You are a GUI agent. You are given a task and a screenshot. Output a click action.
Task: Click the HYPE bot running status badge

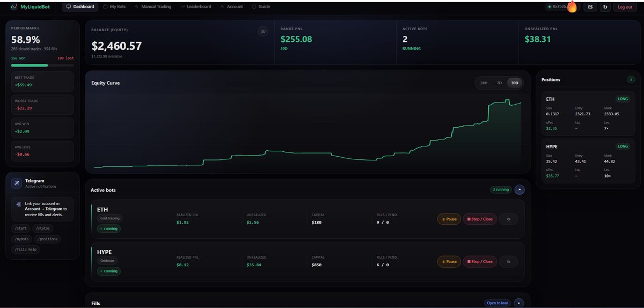tap(109, 271)
